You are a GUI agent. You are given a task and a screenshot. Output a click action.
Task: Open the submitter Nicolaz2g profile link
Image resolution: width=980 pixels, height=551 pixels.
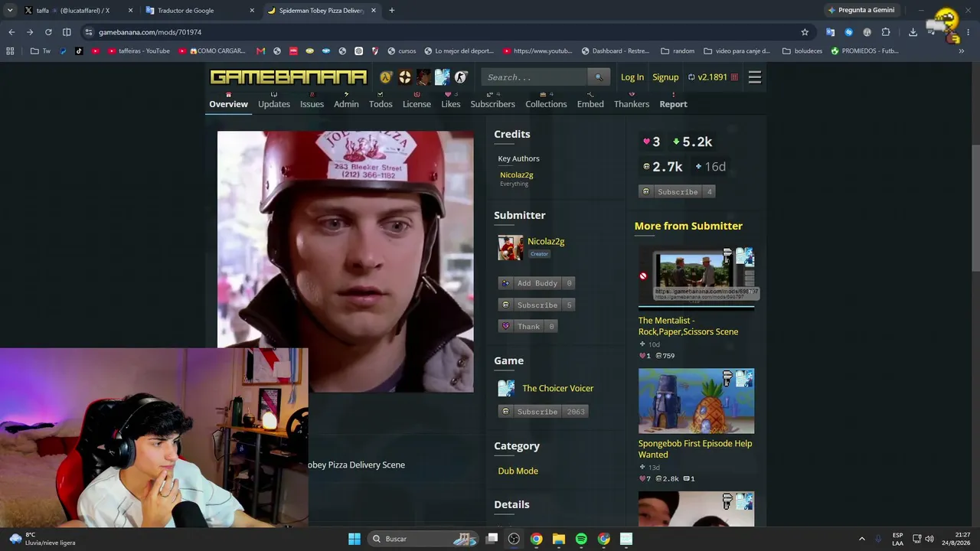tap(546, 241)
